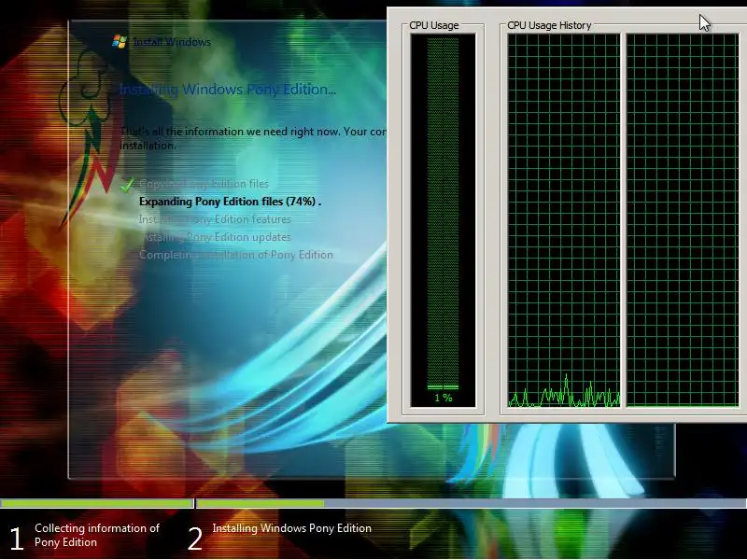The width and height of the screenshot is (747, 560).
Task: Click the "Installing Windows Pony Edition..." heading
Action: pos(228,90)
